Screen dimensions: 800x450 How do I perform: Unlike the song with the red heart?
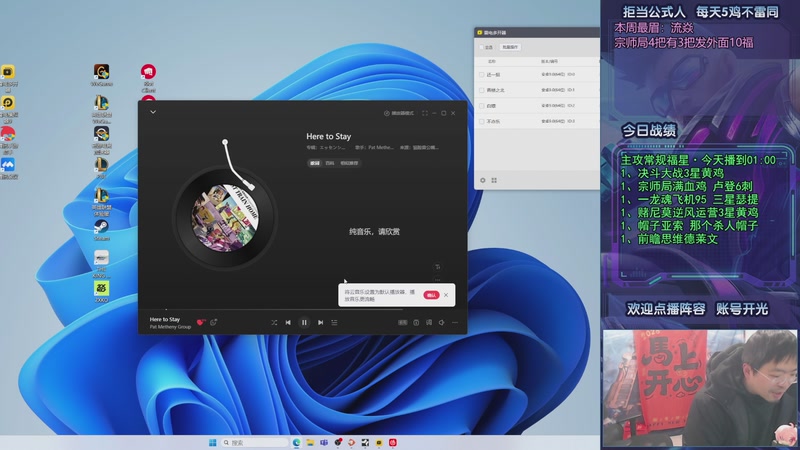201,322
